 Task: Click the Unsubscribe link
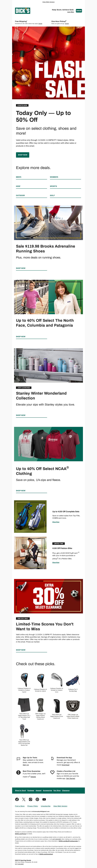pos(45,806)
